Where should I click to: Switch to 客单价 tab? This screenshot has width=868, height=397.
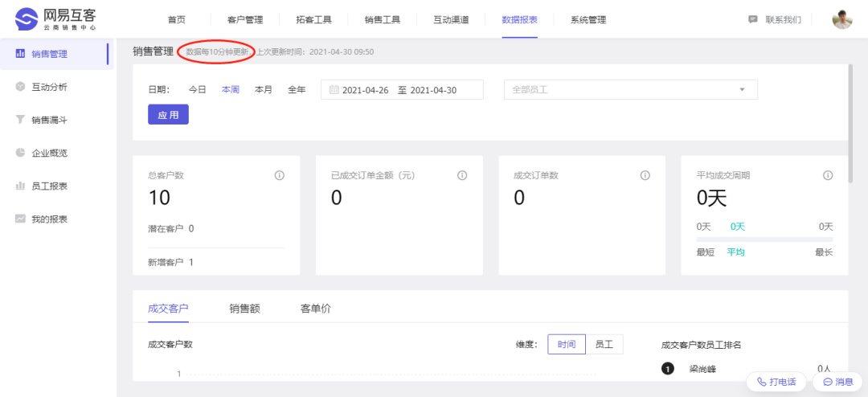(x=315, y=309)
